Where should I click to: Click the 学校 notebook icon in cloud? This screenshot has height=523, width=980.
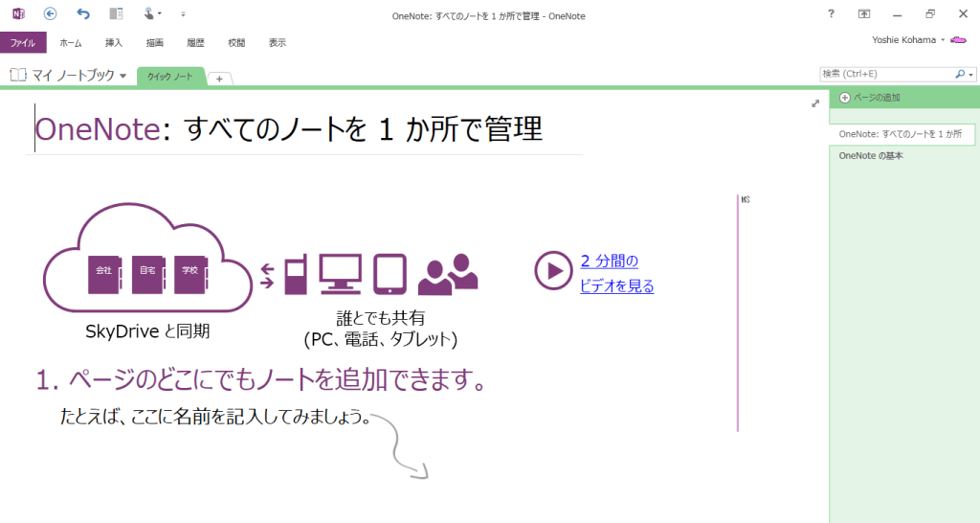coord(190,275)
